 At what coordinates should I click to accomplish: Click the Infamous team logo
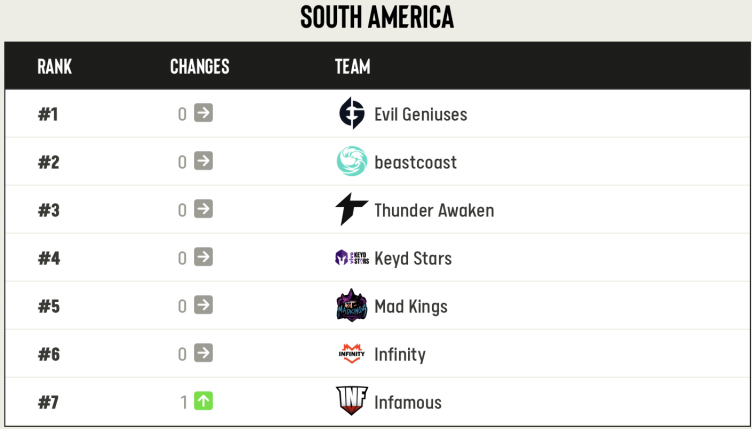pos(352,402)
